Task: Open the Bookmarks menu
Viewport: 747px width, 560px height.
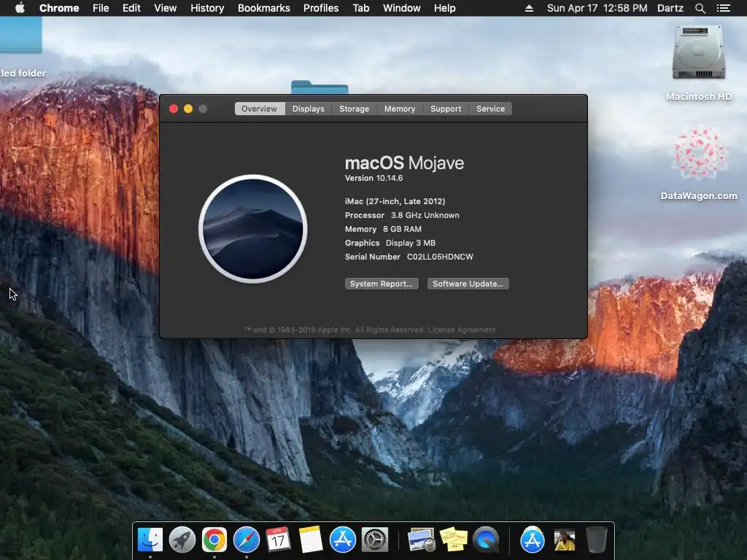Action: click(264, 8)
